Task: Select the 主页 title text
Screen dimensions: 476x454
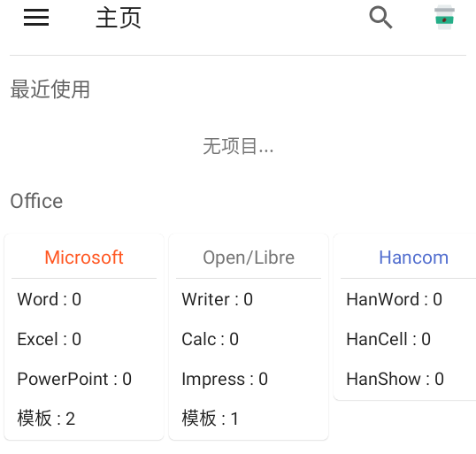Action: click(119, 18)
